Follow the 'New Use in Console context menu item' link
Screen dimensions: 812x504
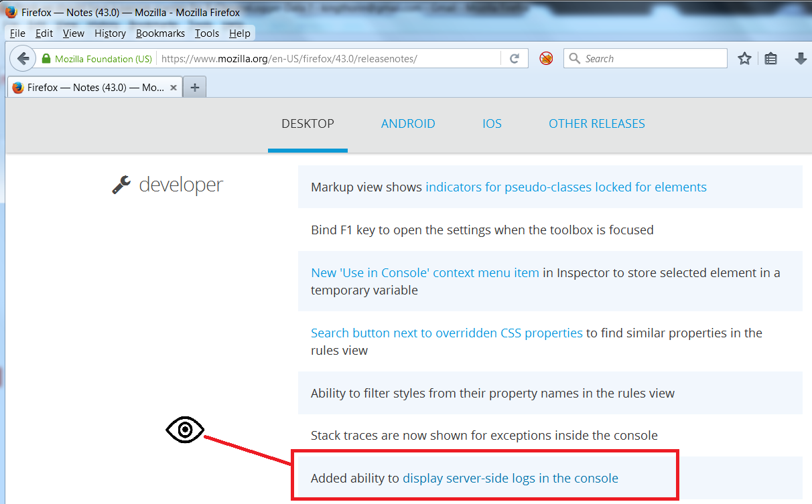click(x=425, y=272)
